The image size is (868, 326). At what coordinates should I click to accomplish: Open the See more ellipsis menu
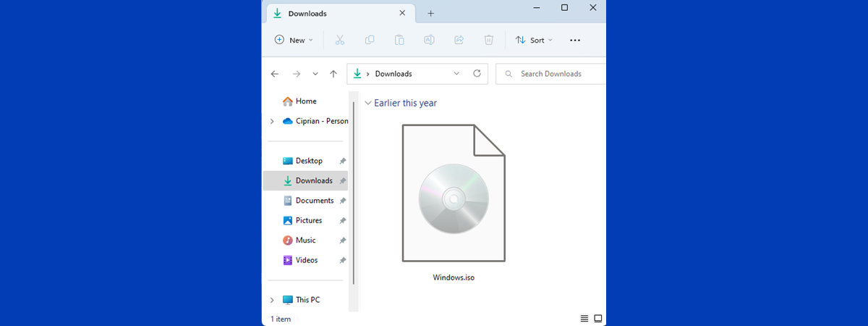pos(575,40)
